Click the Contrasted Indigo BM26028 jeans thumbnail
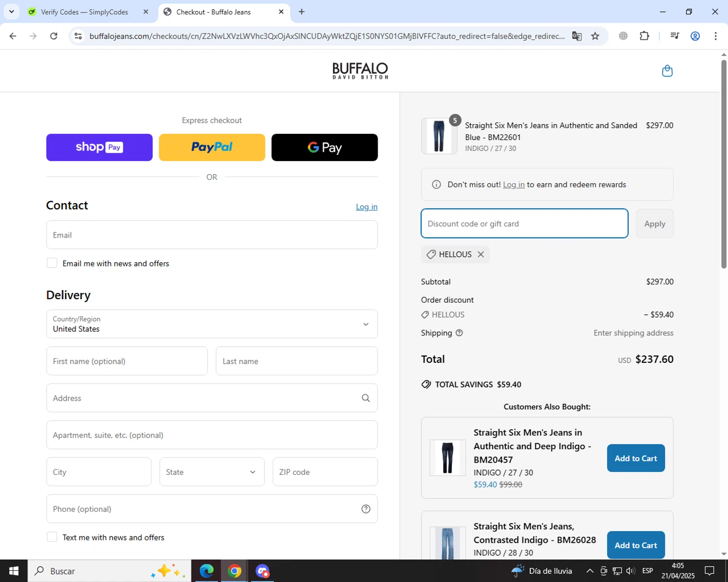 447,543
